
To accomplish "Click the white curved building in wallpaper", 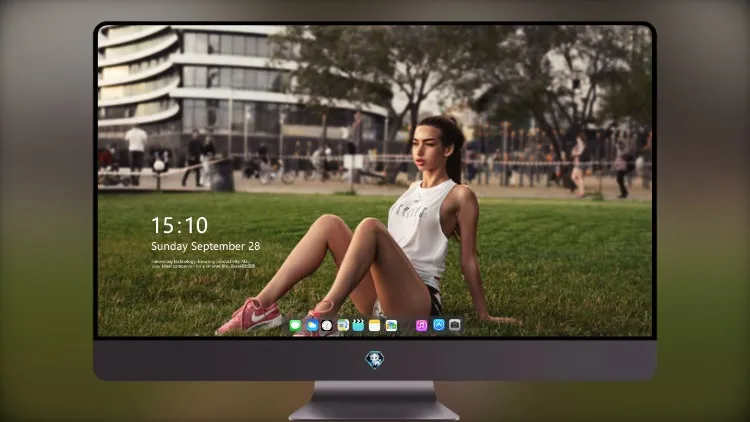I will 191,86.
